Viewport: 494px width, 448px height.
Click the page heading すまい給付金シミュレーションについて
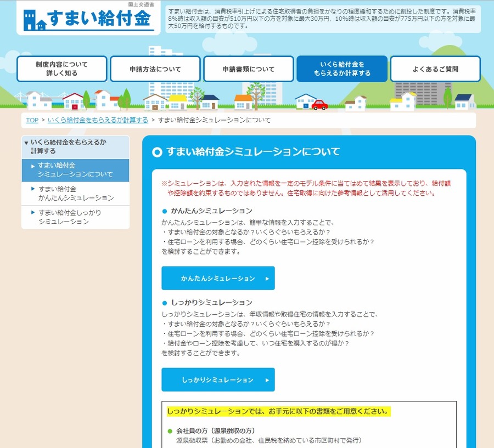pyautogui.click(x=253, y=151)
